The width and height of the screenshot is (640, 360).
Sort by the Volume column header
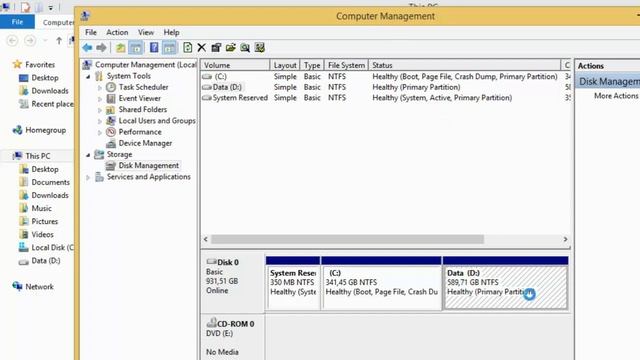(235, 65)
